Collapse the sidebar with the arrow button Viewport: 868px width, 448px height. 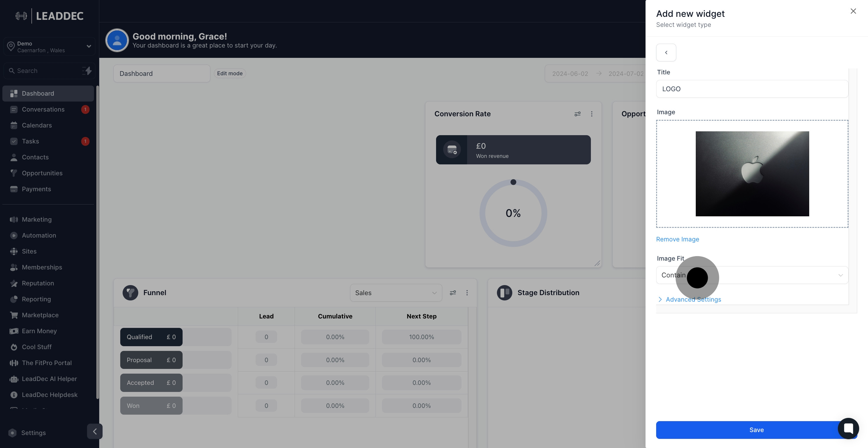coord(95,431)
